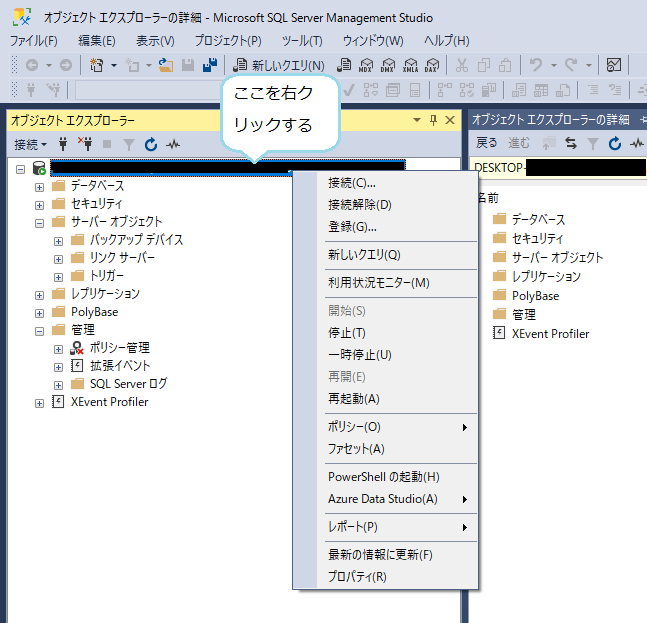Click the save all toolbar icon
Screen dimensions: 647x623
210,65
